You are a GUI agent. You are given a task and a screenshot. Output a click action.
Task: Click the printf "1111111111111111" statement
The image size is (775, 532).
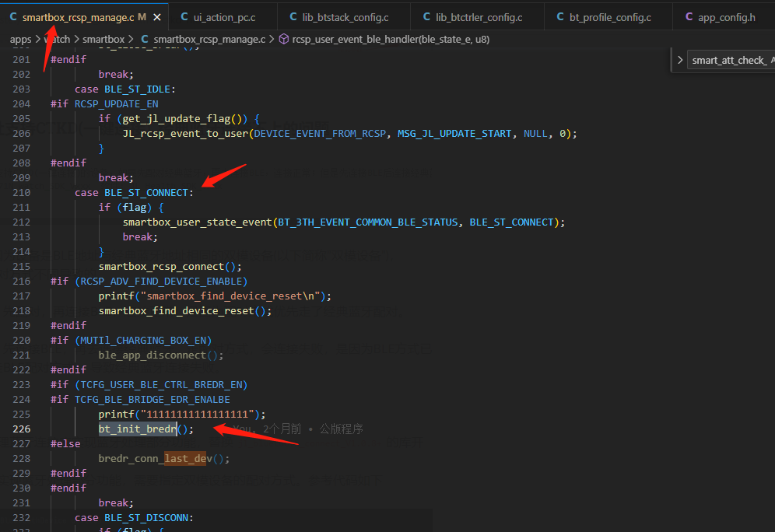[x=182, y=415]
